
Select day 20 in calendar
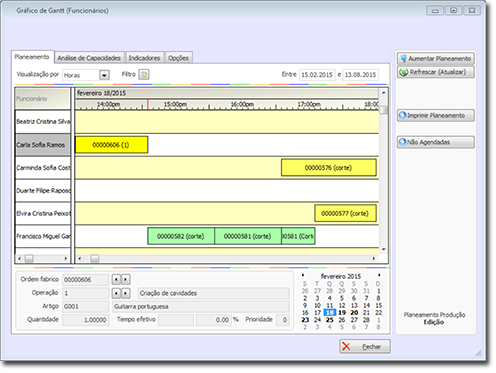(x=354, y=313)
